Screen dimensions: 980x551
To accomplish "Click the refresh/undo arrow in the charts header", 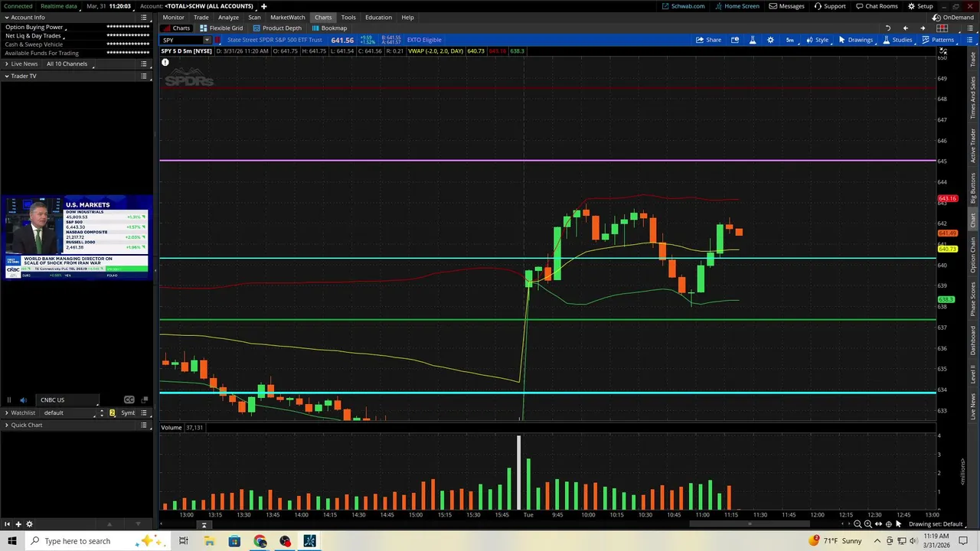I will click(x=887, y=28).
